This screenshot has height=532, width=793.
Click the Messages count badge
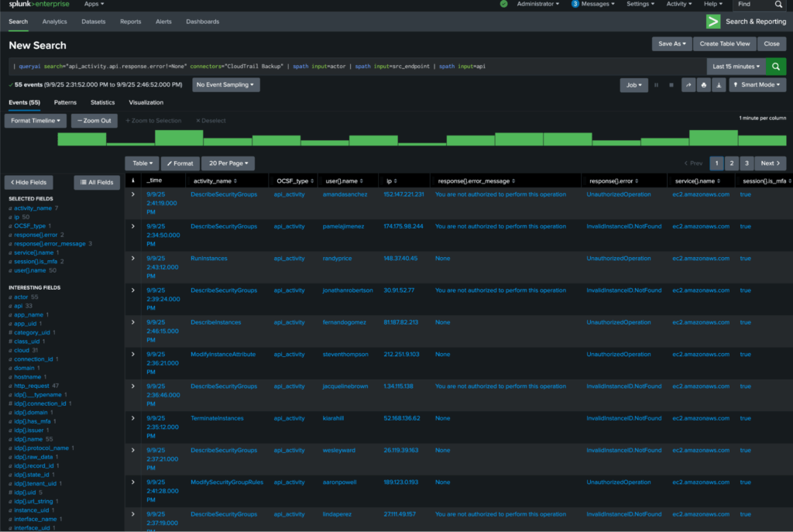pyautogui.click(x=575, y=4)
